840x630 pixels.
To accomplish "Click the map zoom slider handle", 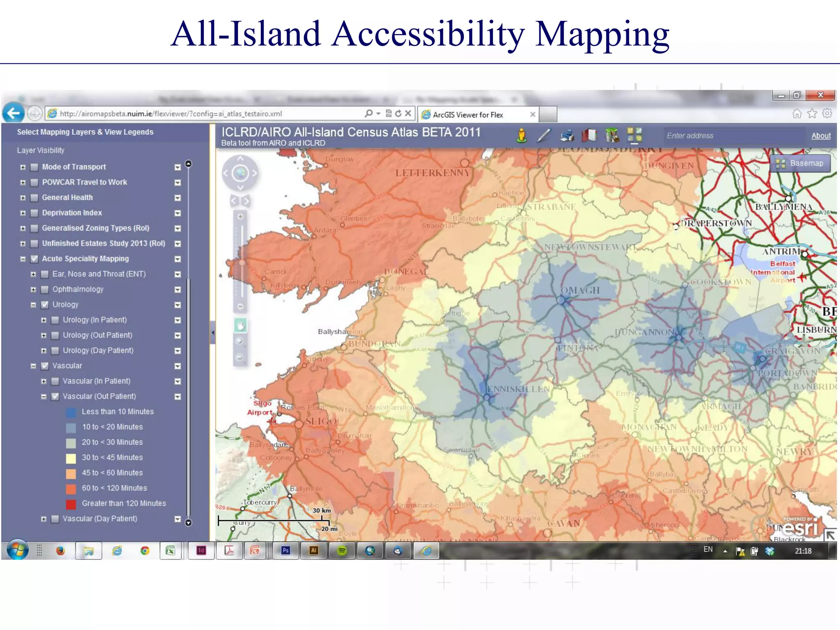I will (242, 263).
